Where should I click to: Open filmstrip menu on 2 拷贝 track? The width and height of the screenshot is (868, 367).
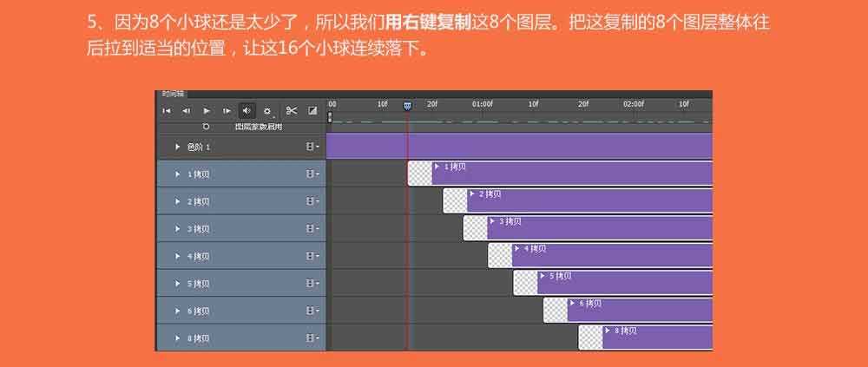click(x=311, y=202)
